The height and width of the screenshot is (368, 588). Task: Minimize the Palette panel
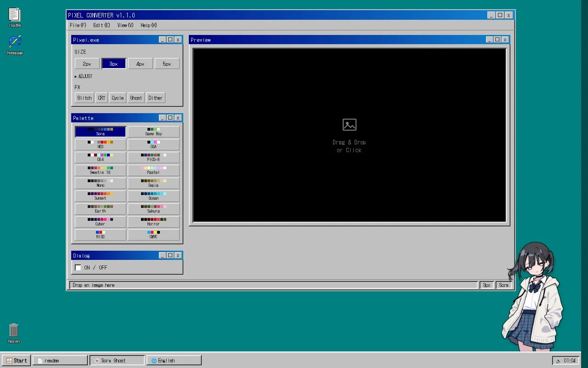pyautogui.click(x=162, y=118)
